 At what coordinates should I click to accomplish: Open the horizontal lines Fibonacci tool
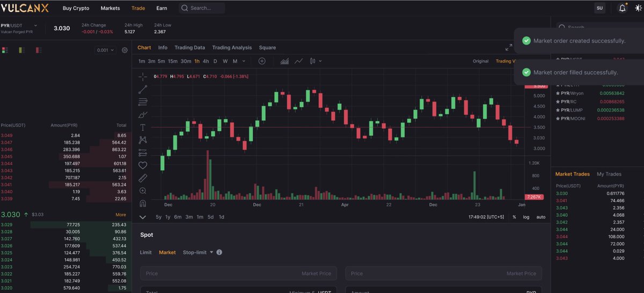pyautogui.click(x=143, y=102)
